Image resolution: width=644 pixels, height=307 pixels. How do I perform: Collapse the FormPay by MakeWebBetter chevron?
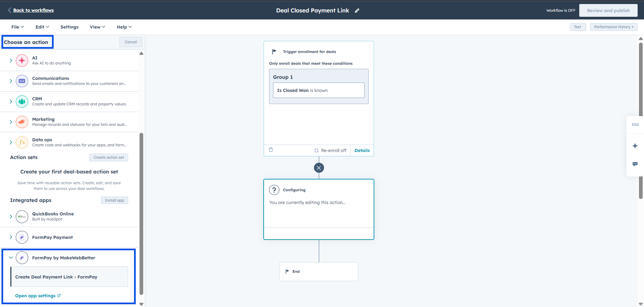(x=11, y=258)
